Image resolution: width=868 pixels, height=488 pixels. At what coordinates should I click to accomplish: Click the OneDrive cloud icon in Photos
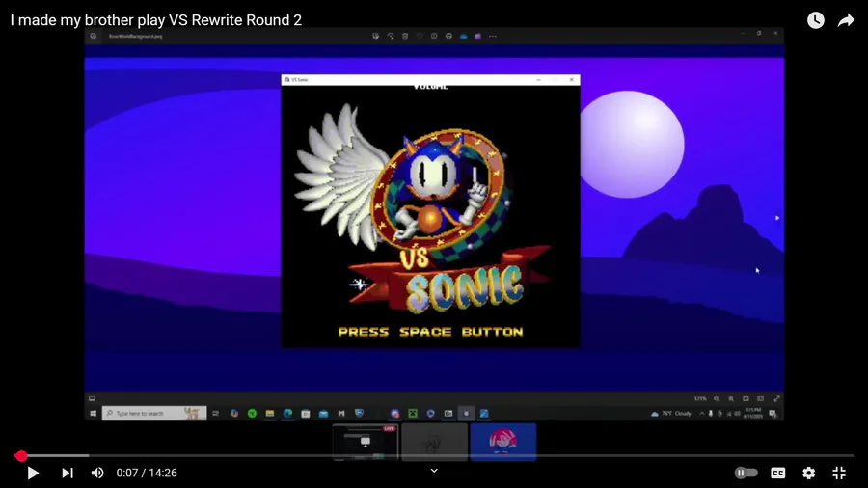463,36
